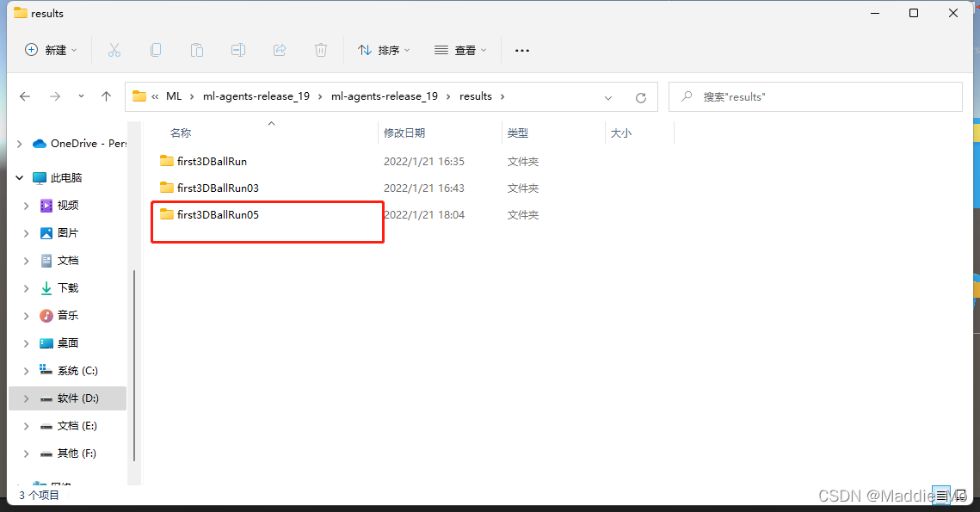Click the Rename icon in toolbar
The width and height of the screenshot is (980, 512).
238,50
